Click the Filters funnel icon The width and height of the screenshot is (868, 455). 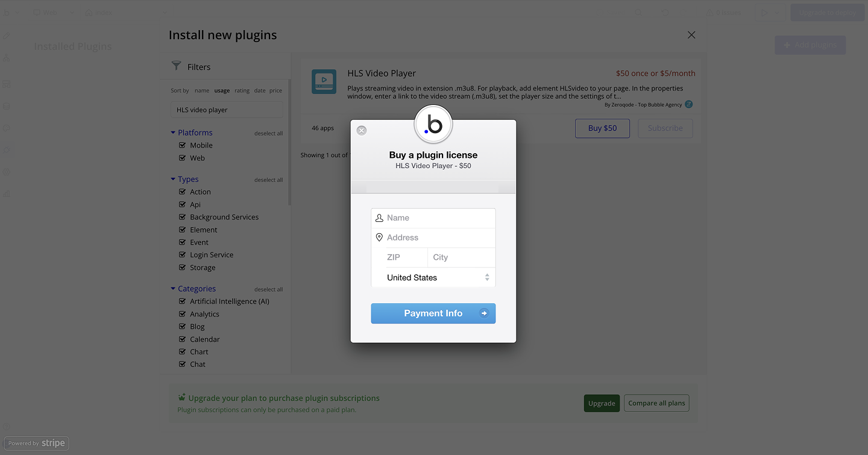pos(176,66)
